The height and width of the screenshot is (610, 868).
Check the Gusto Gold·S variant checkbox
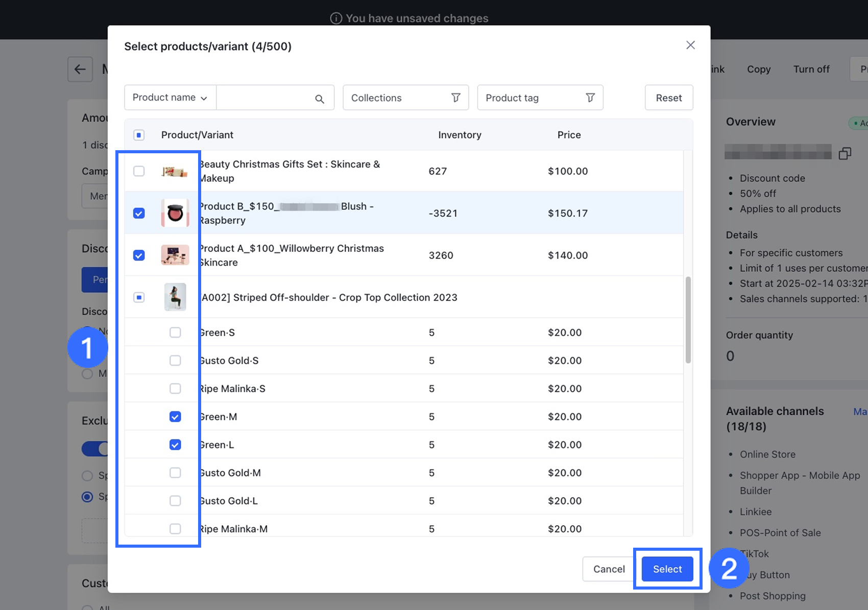pyautogui.click(x=175, y=361)
